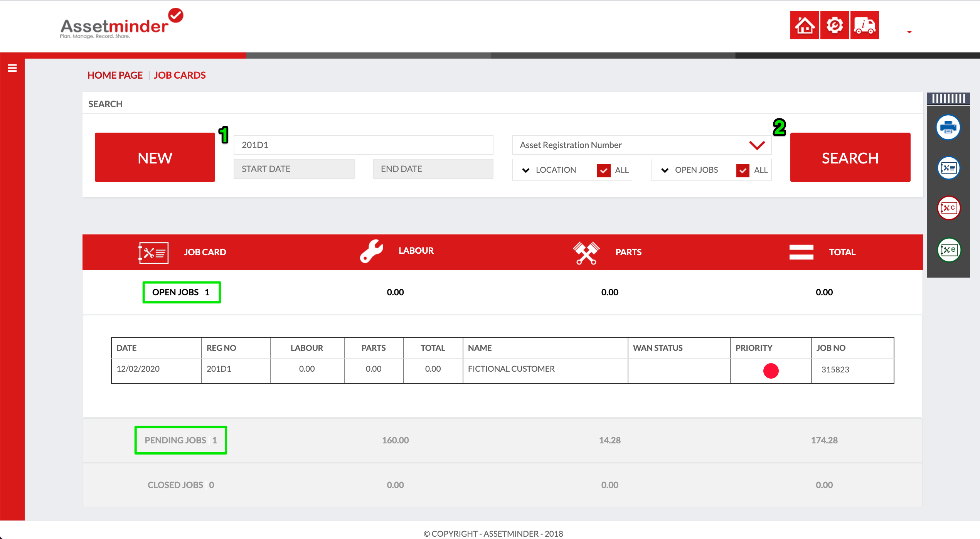980x539 pixels.
Task: Go to Home Page breadcrumb
Action: pos(115,75)
